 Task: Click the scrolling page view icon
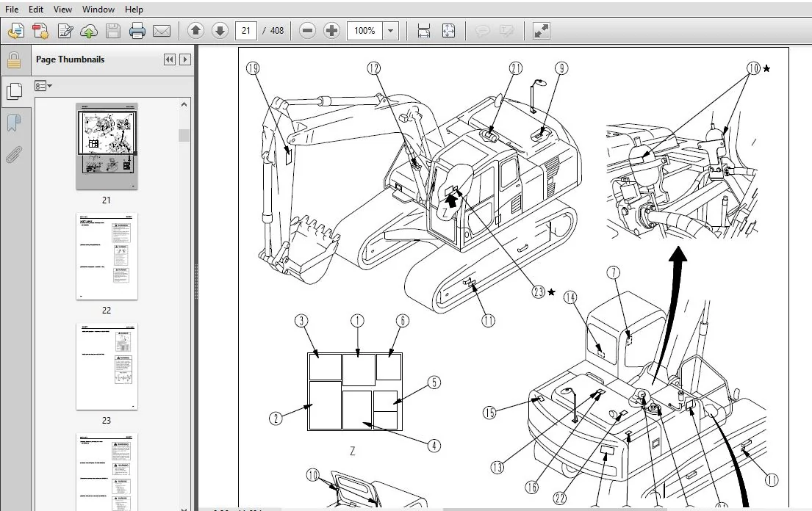(x=423, y=31)
